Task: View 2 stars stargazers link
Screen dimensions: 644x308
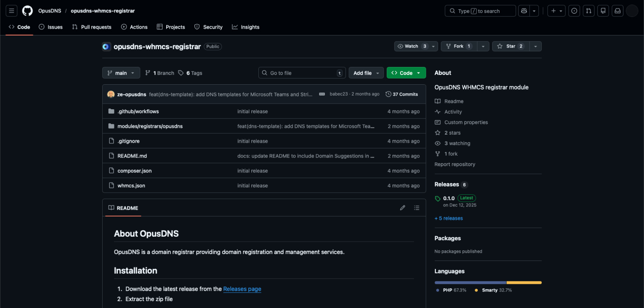Action: (x=448, y=133)
